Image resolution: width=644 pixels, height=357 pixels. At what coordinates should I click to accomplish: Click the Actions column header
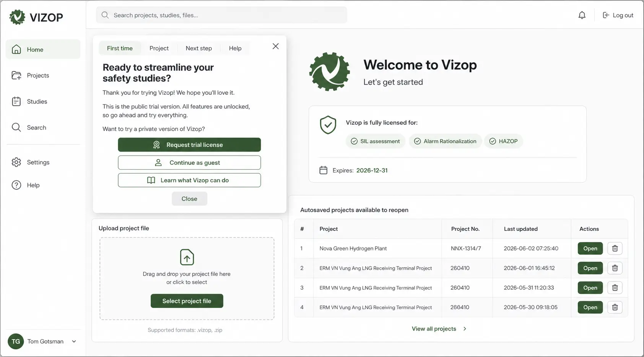click(589, 229)
